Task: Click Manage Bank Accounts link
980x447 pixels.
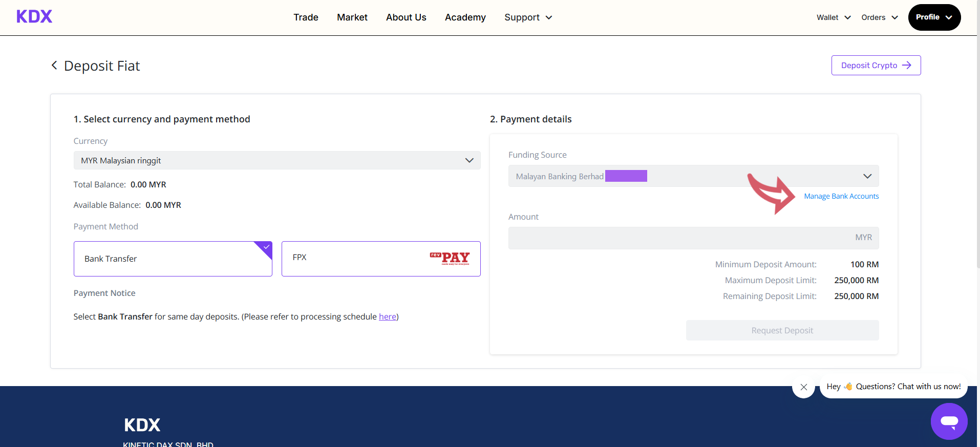Action: tap(841, 196)
